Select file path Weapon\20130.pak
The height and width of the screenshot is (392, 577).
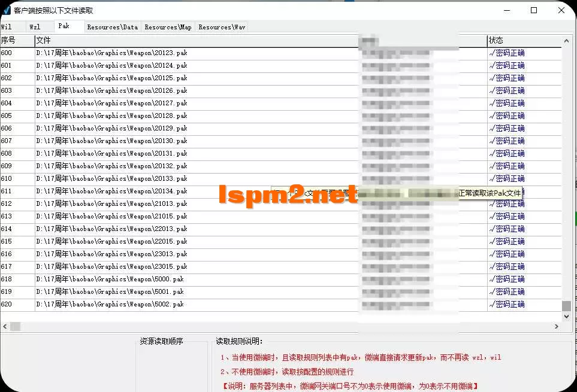112,141
